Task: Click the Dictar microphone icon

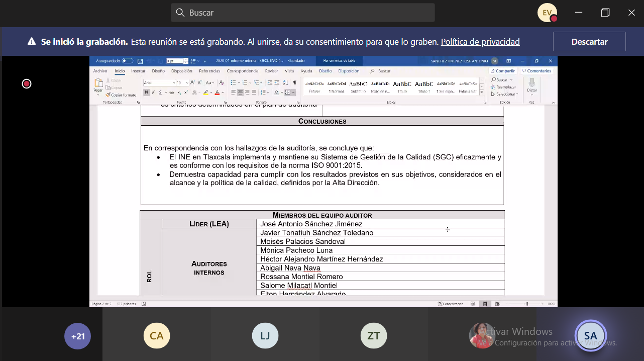Action: tap(532, 83)
